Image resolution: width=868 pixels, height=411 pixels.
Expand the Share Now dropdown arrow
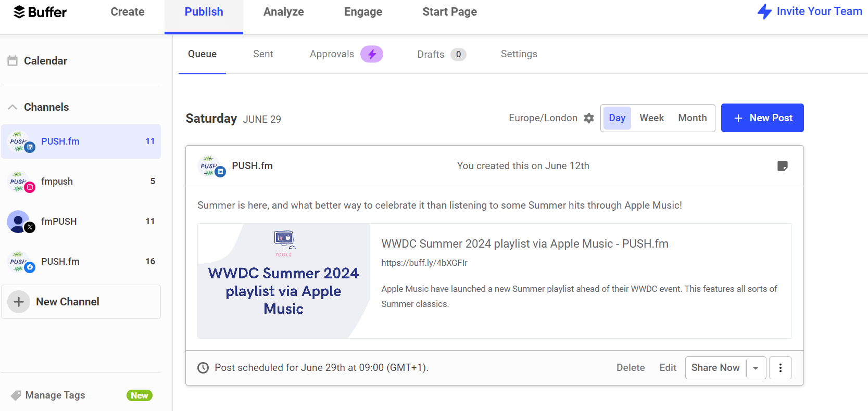click(756, 368)
